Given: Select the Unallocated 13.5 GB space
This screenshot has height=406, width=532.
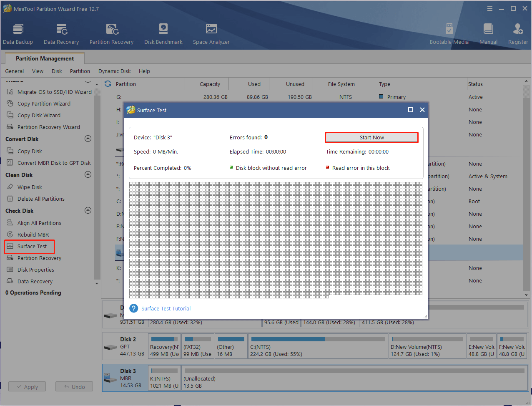Looking at the screenshot, I should pyautogui.click(x=354, y=378).
